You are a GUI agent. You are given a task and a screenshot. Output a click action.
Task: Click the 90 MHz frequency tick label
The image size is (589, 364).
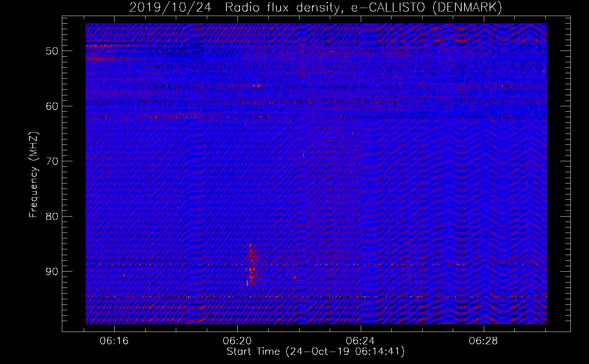point(52,272)
